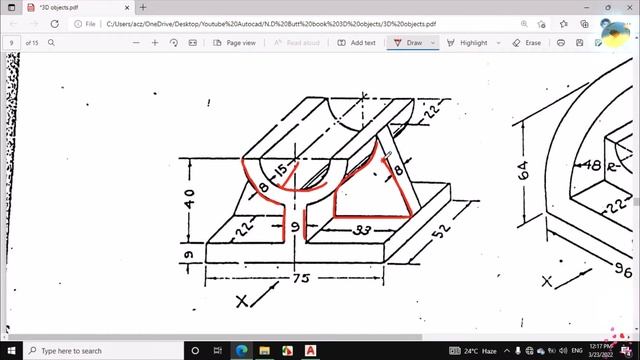
Task: Select the Erase tool
Action: (x=527, y=42)
